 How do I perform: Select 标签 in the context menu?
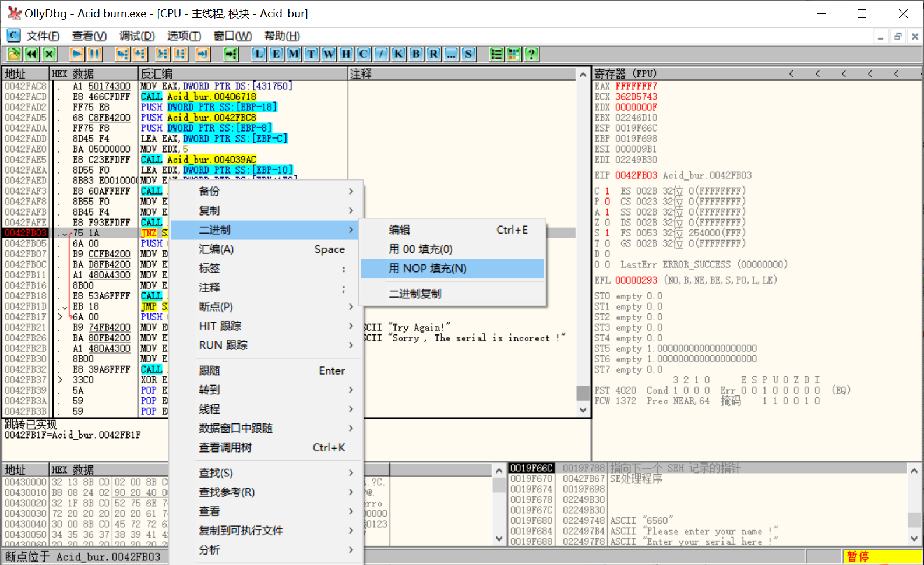tap(266, 269)
